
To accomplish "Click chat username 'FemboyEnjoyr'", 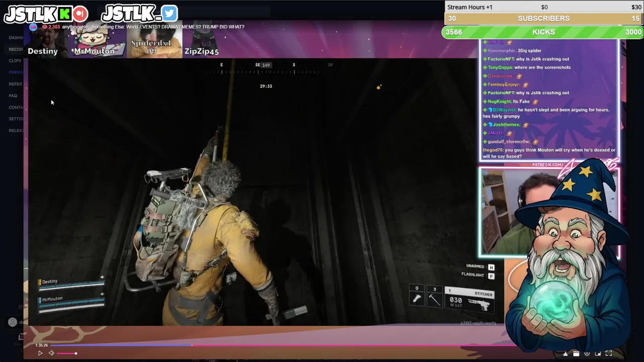I will pos(504,84).
